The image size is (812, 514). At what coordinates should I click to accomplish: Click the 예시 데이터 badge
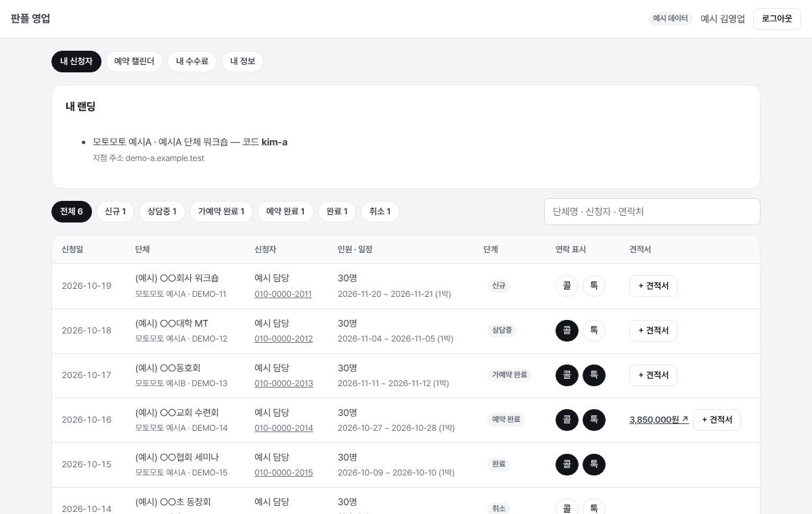point(670,19)
